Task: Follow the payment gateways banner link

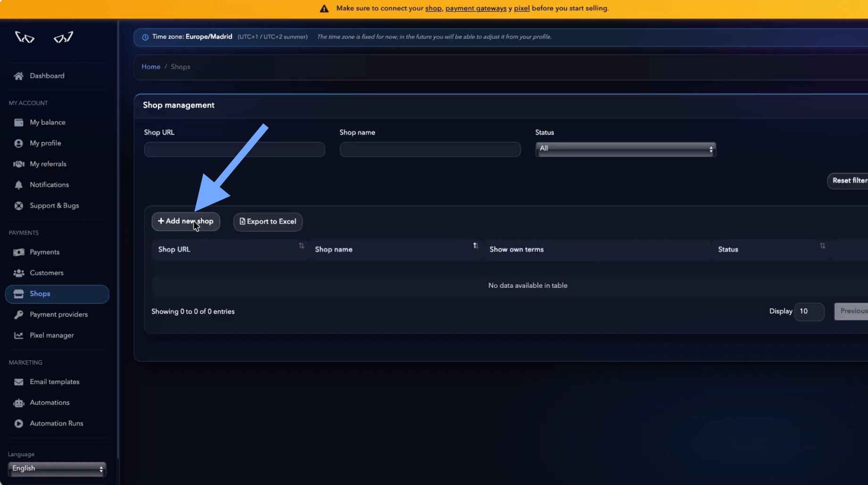Action: tap(476, 8)
